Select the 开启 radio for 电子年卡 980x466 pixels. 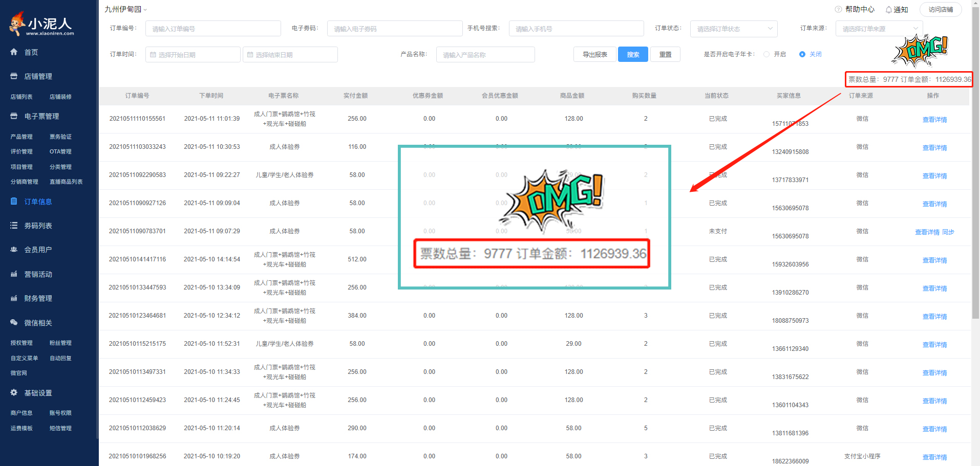(x=766, y=54)
